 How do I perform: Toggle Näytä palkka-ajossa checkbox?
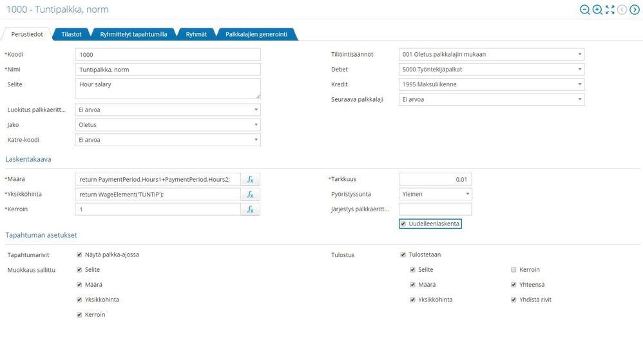coord(79,254)
